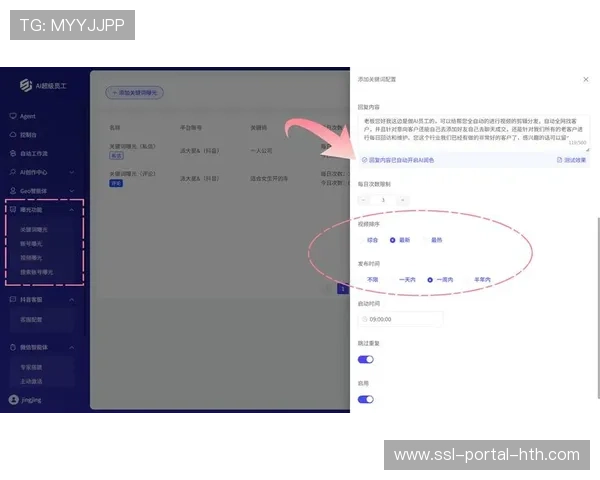Toggle the 启用 switch

click(365, 399)
